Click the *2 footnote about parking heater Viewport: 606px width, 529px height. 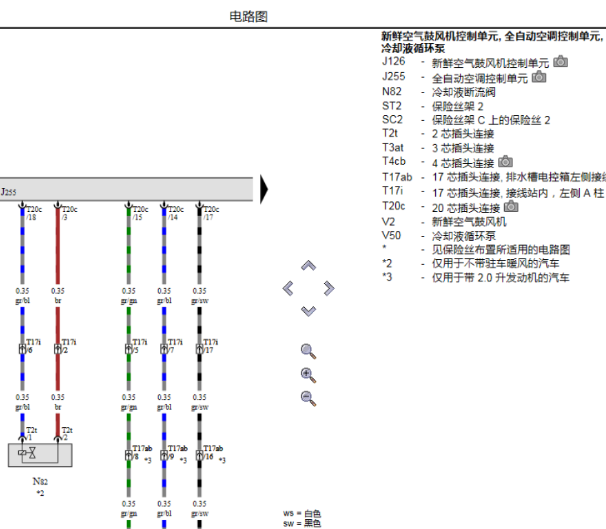tap(471, 264)
